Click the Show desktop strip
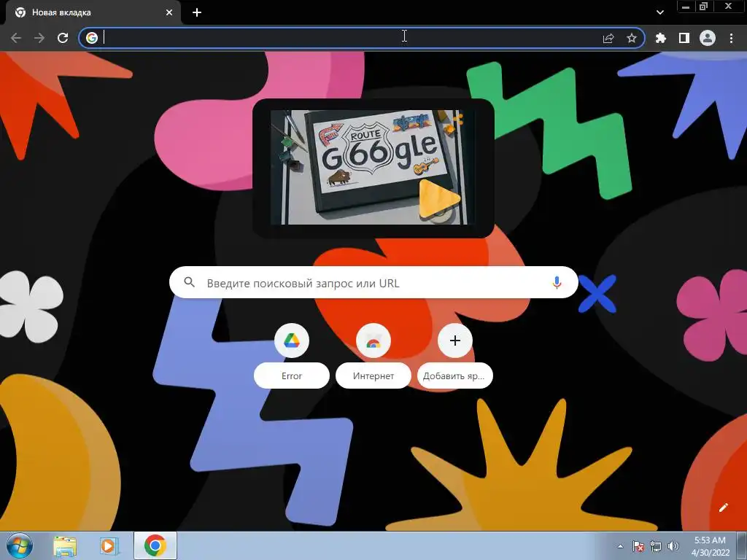 click(x=742, y=546)
